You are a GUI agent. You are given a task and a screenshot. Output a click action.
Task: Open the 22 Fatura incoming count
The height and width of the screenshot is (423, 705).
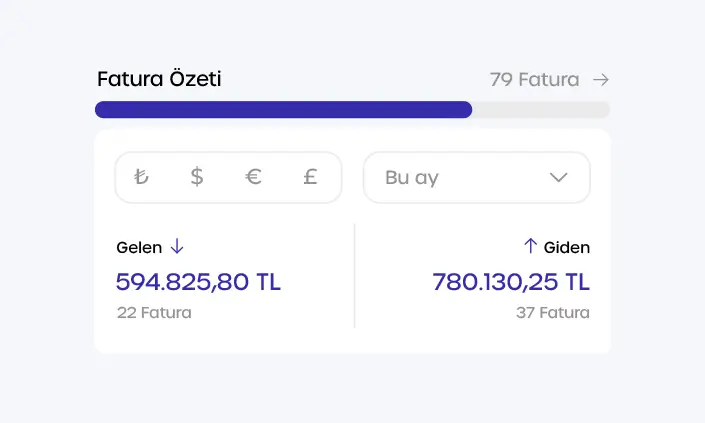point(154,312)
